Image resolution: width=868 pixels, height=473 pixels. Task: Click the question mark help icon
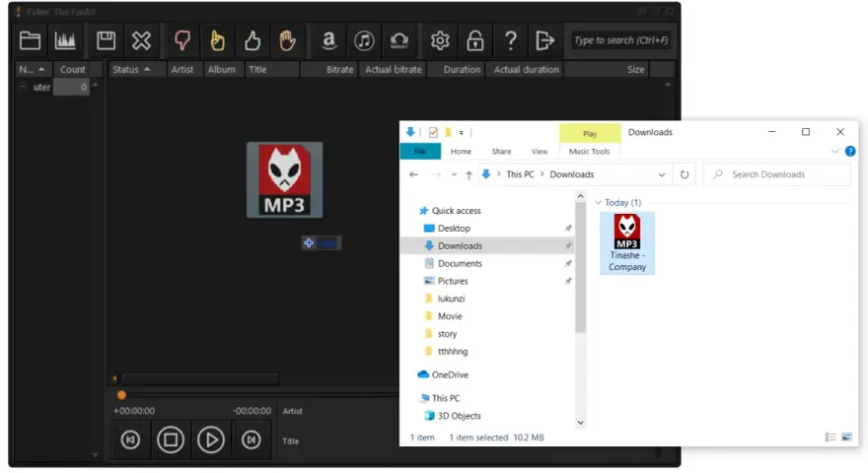510,40
